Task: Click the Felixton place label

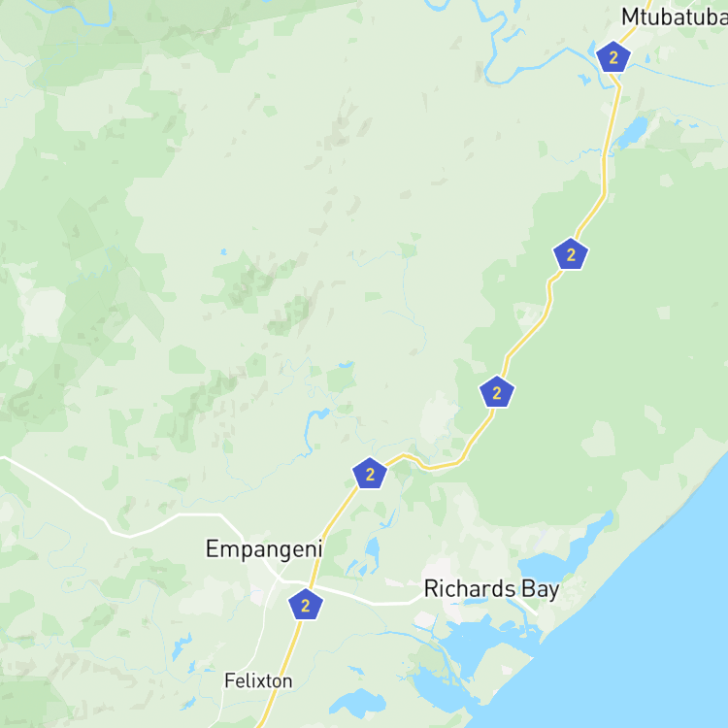Action: pyautogui.click(x=258, y=681)
